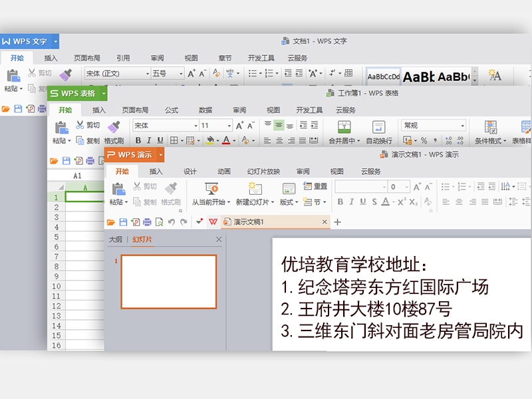The height and width of the screenshot is (399, 532).
Task: Click Conditional Formatting (条件格式) icon
Action: 491,127
